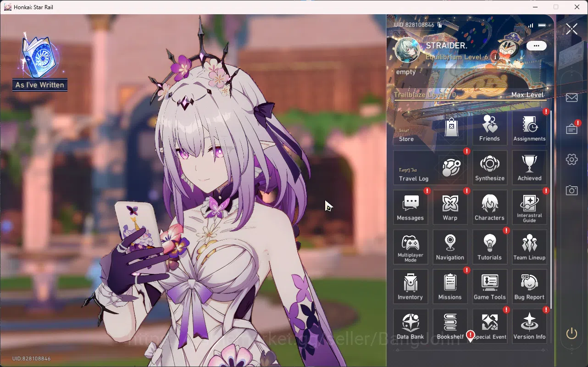
Task: Open the Missions list
Action: 450,286
